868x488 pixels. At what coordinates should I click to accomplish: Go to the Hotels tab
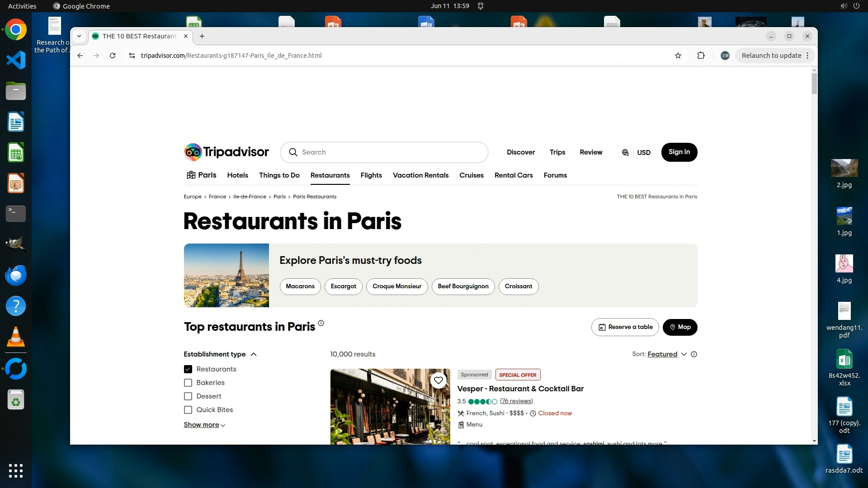237,175
